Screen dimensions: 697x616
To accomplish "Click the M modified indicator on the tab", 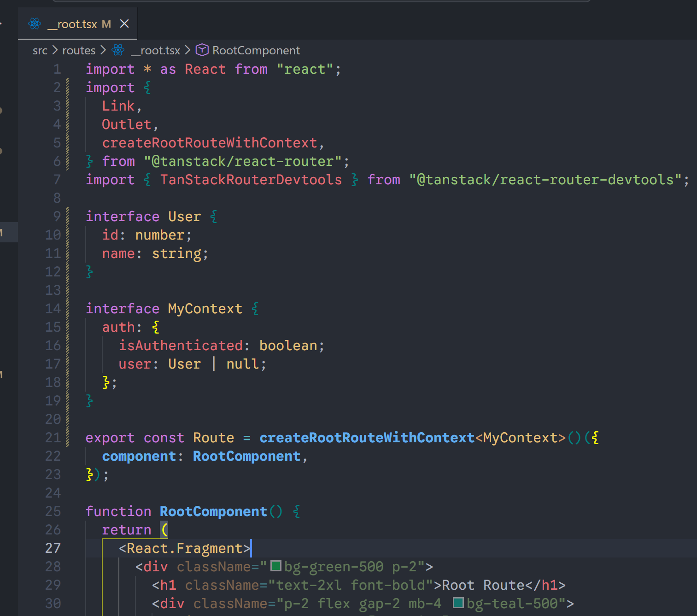I will (x=106, y=24).
